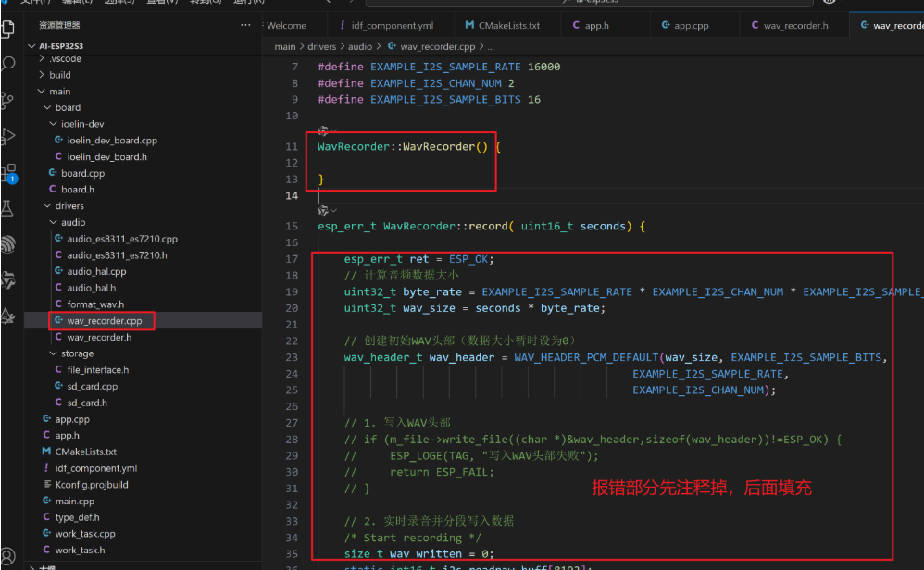Open sd_card.cpp under storage

tap(92, 386)
